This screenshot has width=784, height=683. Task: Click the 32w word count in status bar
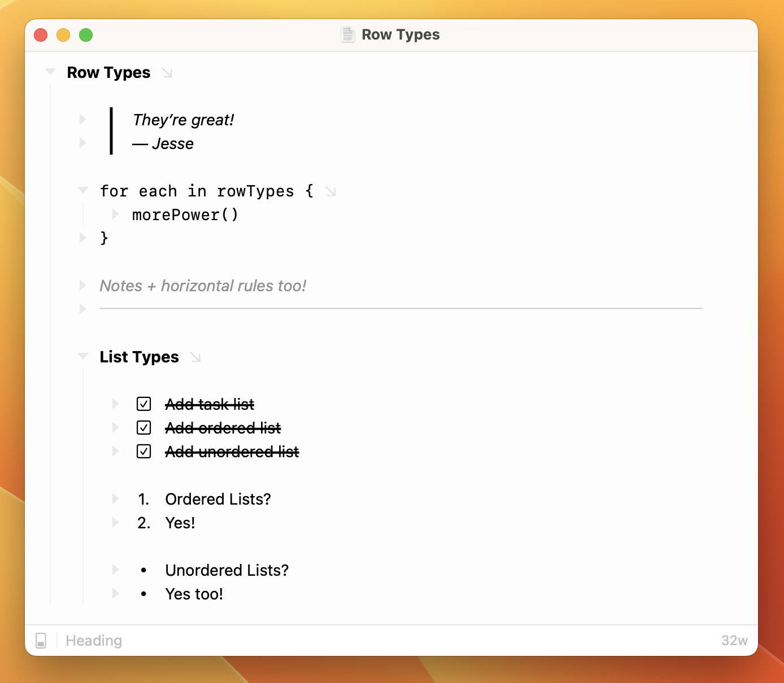click(734, 641)
